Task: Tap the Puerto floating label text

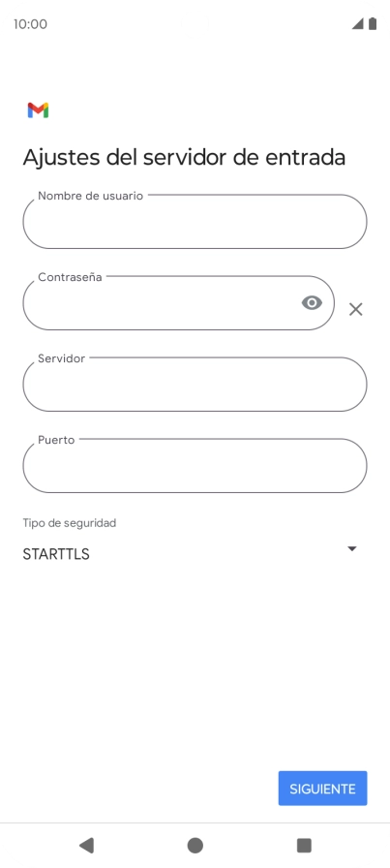Action: click(56, 440)
